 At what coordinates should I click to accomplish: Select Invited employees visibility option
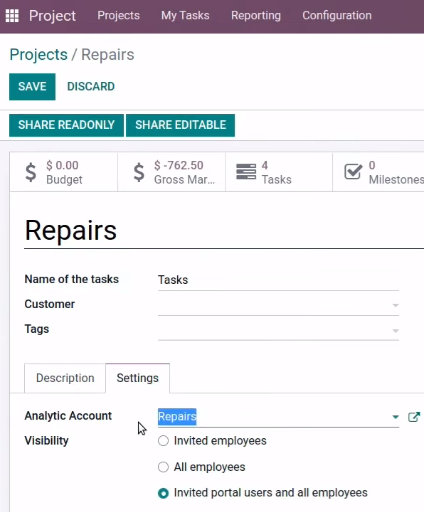coord(163,441)
